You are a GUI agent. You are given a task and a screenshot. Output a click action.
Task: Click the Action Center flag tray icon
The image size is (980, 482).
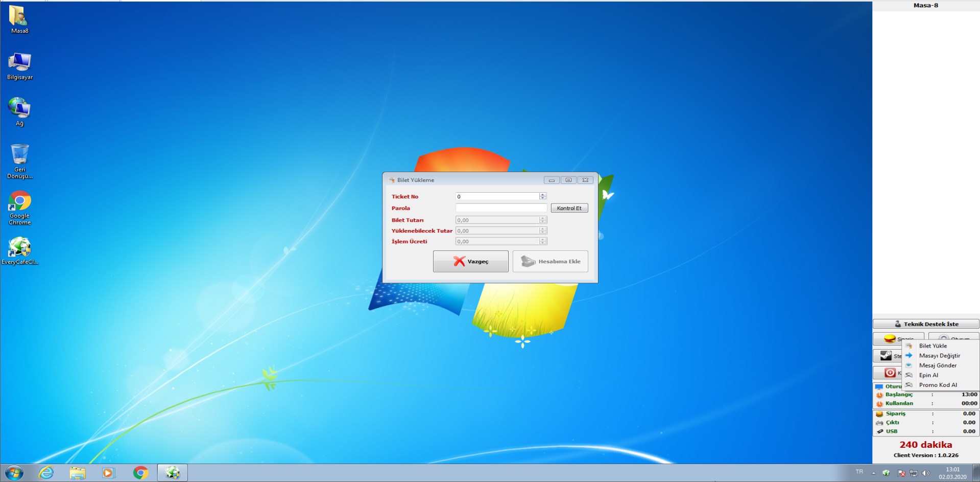901,473
